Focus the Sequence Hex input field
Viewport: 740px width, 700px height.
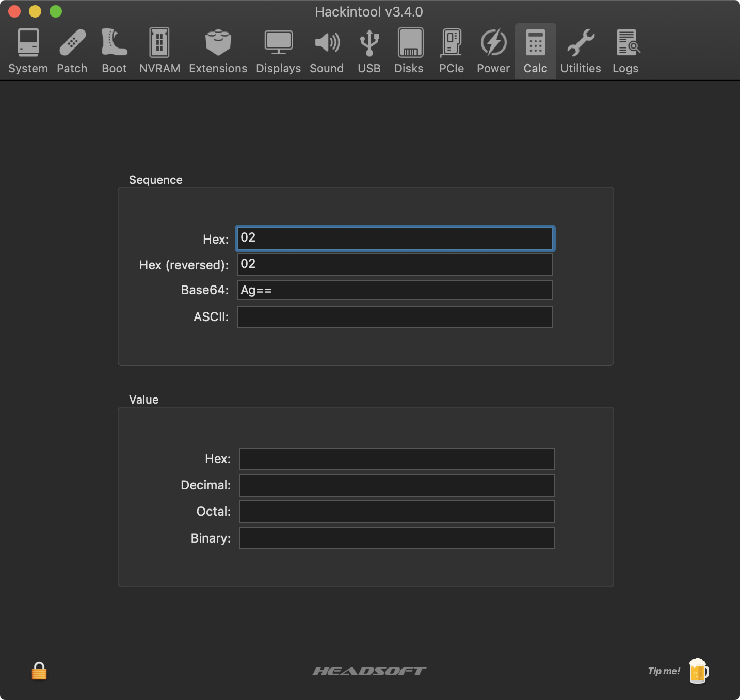click(395, 238)
